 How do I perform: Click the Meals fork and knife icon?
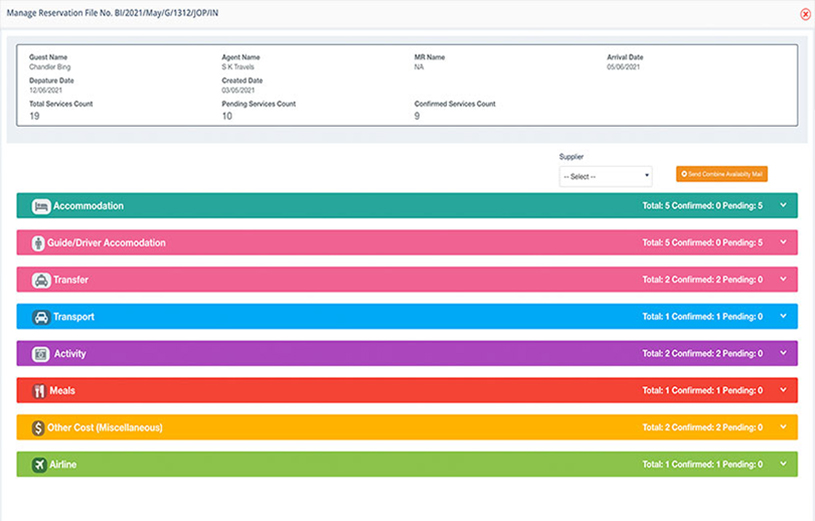click(39, 391)
